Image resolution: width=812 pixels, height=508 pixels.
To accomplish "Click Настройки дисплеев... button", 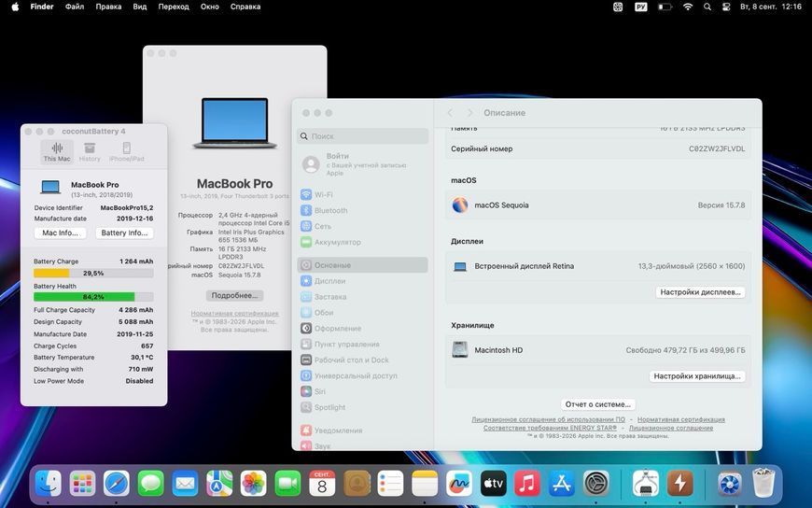I will coord(700,292).
